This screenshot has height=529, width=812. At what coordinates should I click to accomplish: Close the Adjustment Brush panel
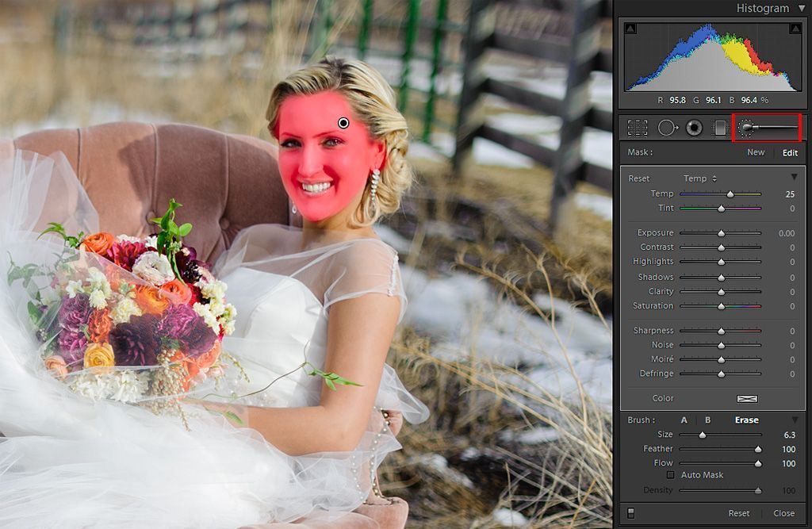pyautogui.click(x=783, y=513)
